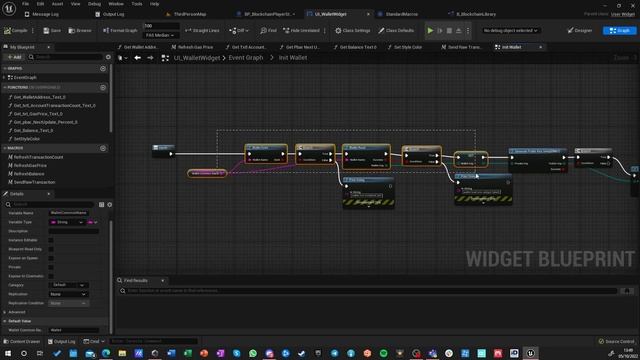Screen dimensions: 640x360
Task: Open the Help menu
Action: (x=154, y=4)
